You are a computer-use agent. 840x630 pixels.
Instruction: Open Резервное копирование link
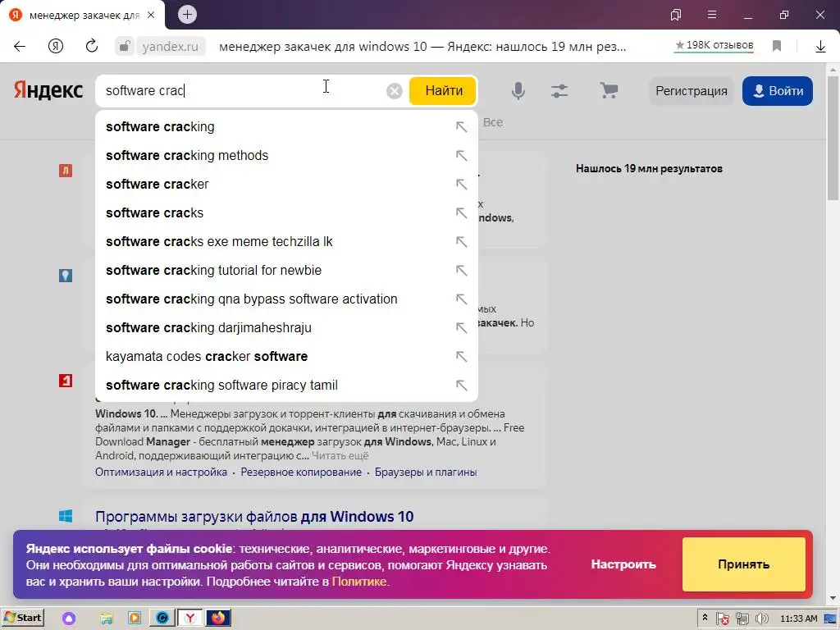(x=301, y=472)
